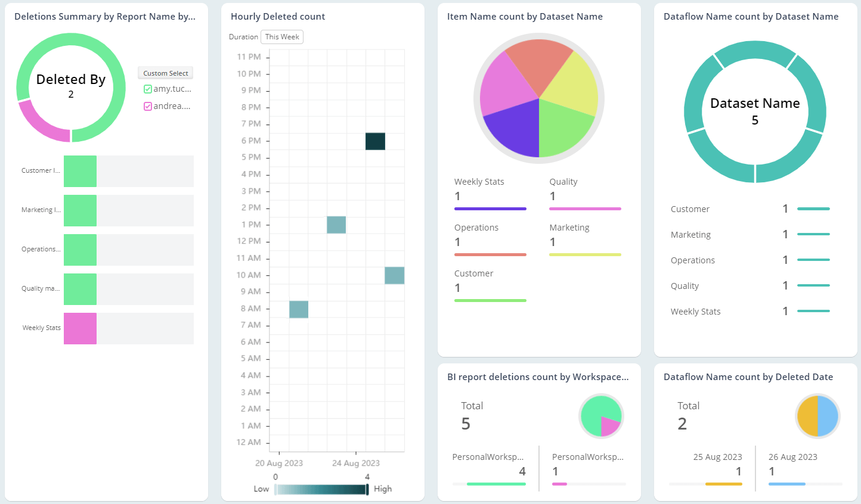Click the Low-High heatmap gradient legend
The image size is (861, 504).
pyautogui.click(x=322, y=489)
